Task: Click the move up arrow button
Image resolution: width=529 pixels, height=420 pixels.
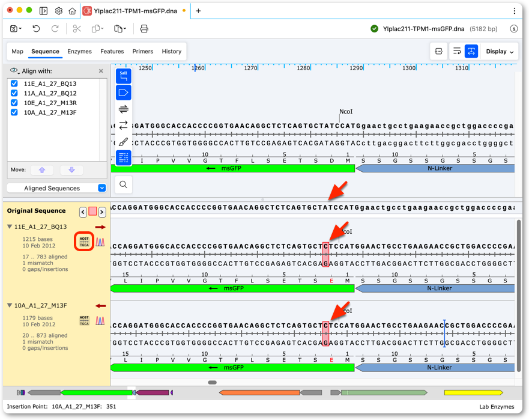Action: click(42, 170)
